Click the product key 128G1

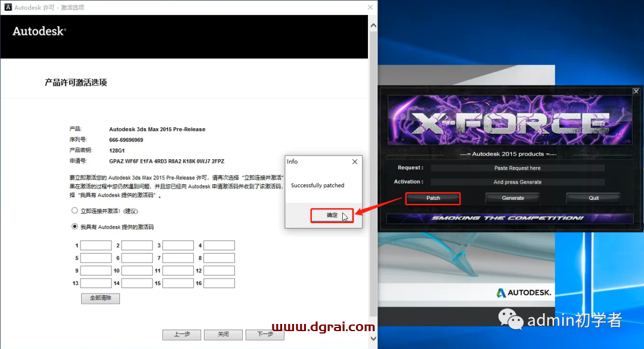117,150
